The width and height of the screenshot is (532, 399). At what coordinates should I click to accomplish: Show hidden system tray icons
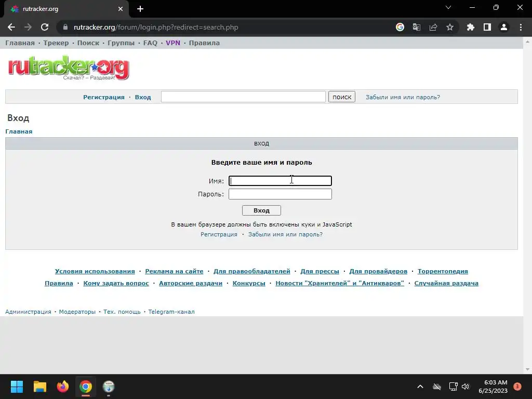pos(420,387)
